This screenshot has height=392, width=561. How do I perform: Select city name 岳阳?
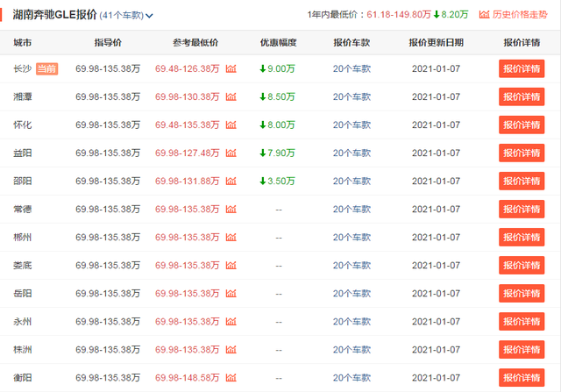(x=23, y=293)
